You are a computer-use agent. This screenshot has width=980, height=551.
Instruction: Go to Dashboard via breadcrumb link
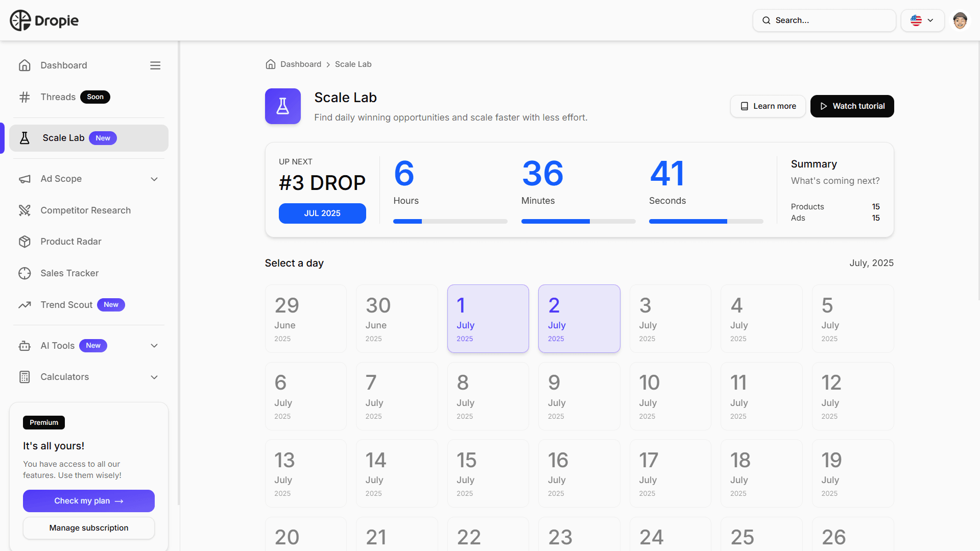(301, 64)
